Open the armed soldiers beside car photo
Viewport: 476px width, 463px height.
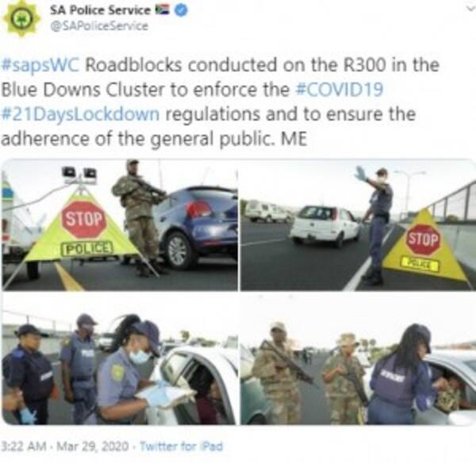(x=359, y=359)
